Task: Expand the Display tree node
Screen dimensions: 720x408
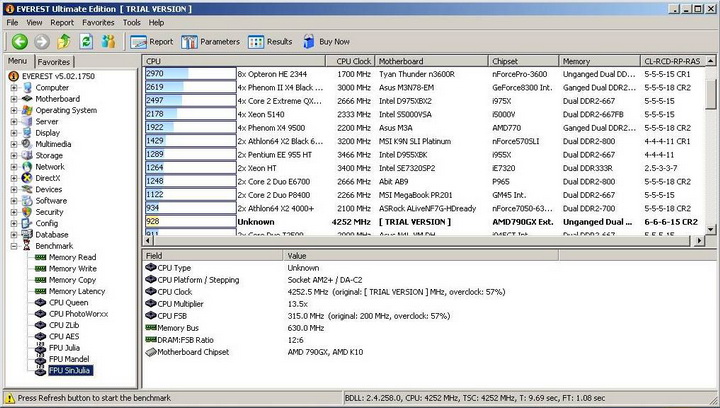Action: [14, 133]
